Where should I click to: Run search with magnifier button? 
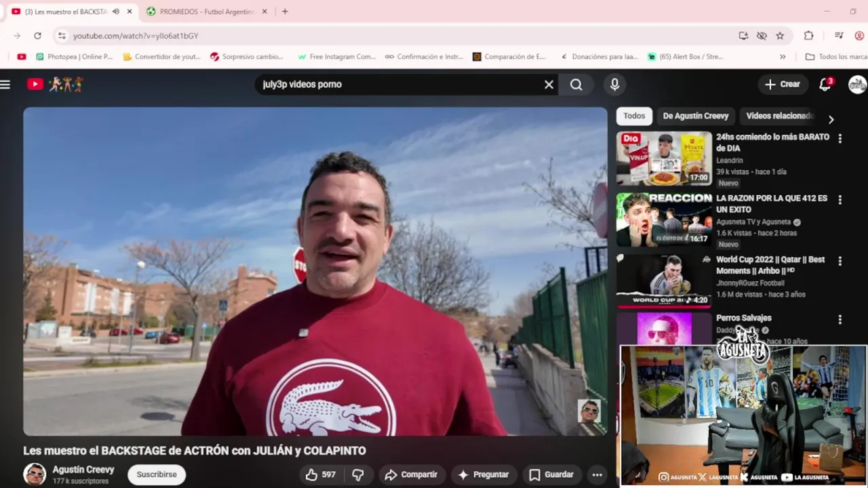coord(576,85)
